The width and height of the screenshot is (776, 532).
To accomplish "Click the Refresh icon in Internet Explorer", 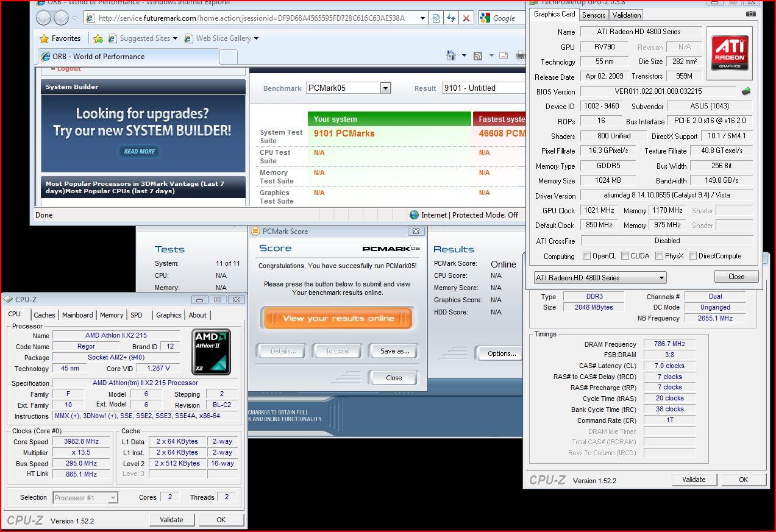I will click(451, 18).
